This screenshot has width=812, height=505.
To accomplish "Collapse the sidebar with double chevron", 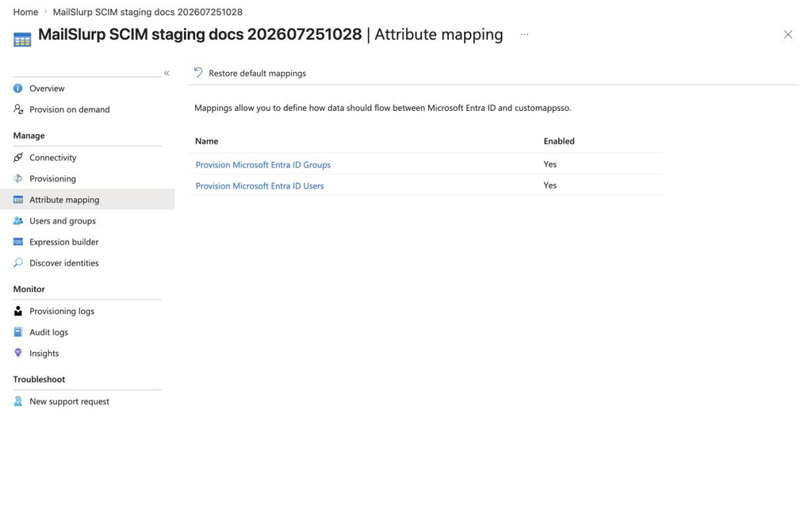I will click(x=167, y=73).
